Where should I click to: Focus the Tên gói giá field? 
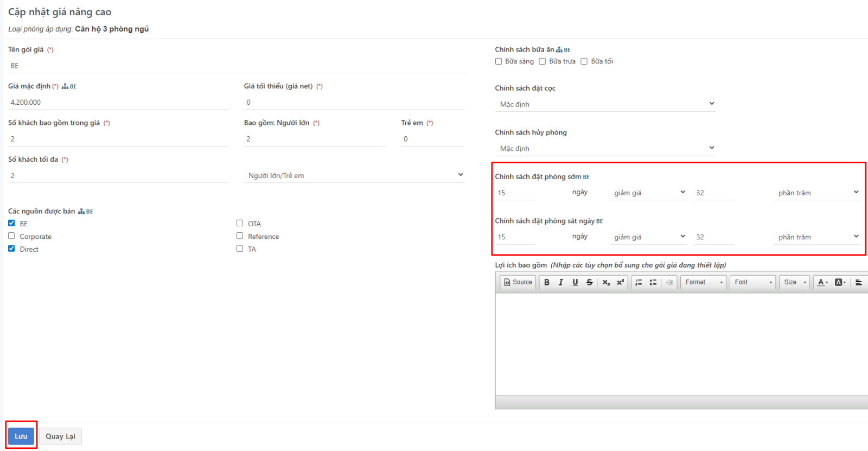click(x=236, y=66)
